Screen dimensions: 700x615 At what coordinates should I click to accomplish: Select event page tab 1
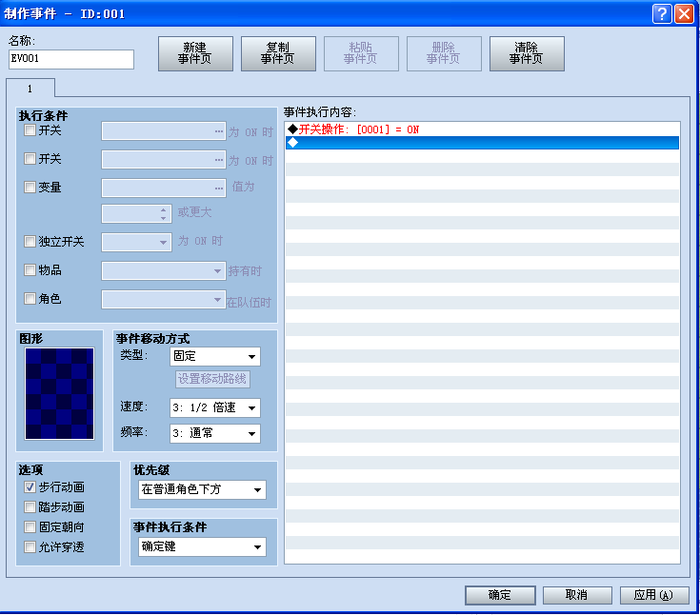point(30,89)
